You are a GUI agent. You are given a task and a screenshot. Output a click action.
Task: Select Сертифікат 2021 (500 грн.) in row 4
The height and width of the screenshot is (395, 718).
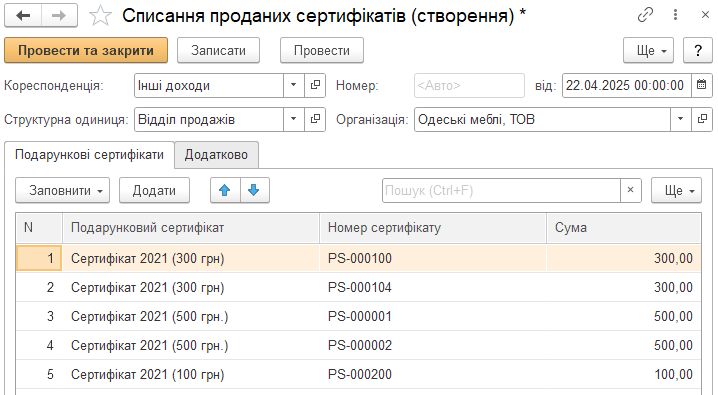[x=190, y=345]
